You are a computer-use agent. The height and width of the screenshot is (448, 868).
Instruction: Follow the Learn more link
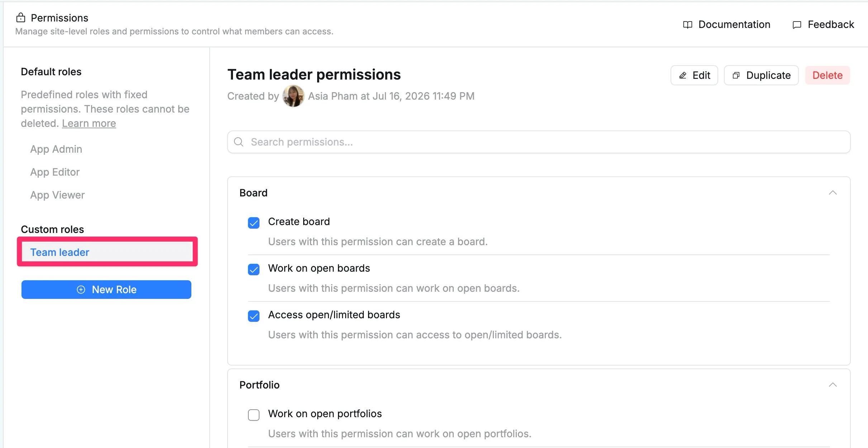click(89, 123)
